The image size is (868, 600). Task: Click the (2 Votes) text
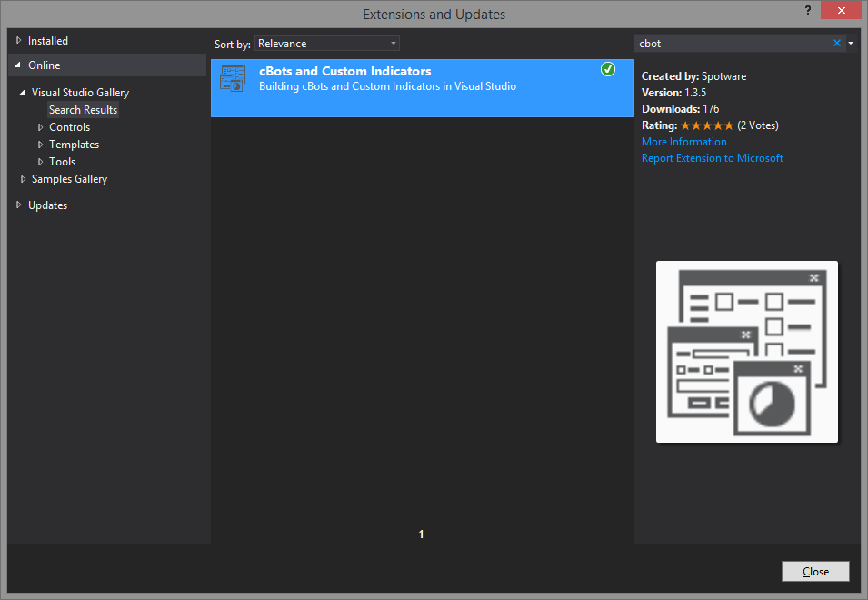(x=758, y=125)
